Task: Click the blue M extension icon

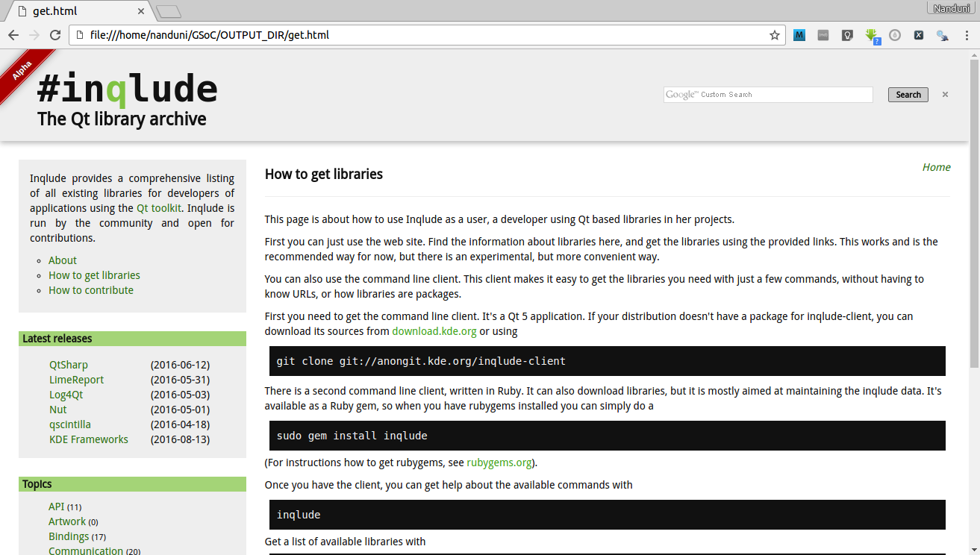Action: (799, 35)
